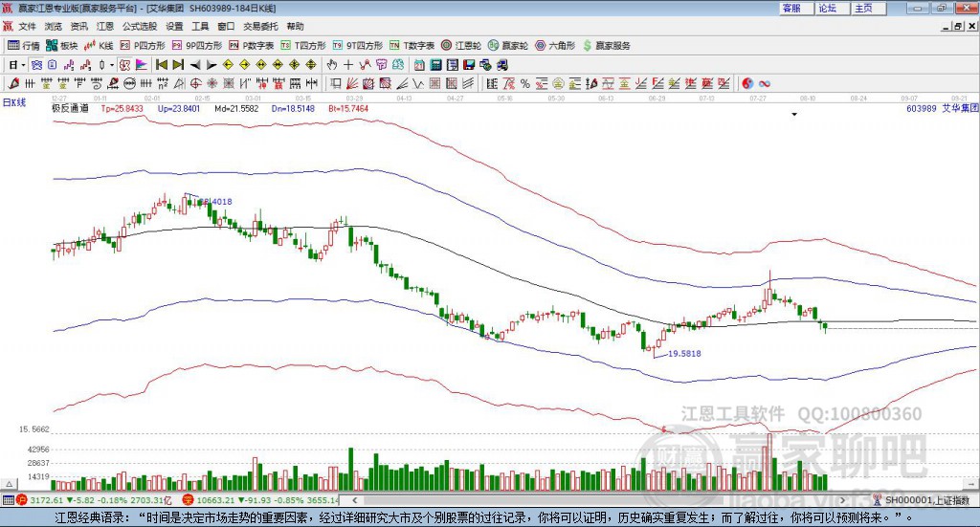The width and height of the screenshot is (980, 527).
Task: Open the 江恩轮 Gann wheel
Action: (461, 46)
